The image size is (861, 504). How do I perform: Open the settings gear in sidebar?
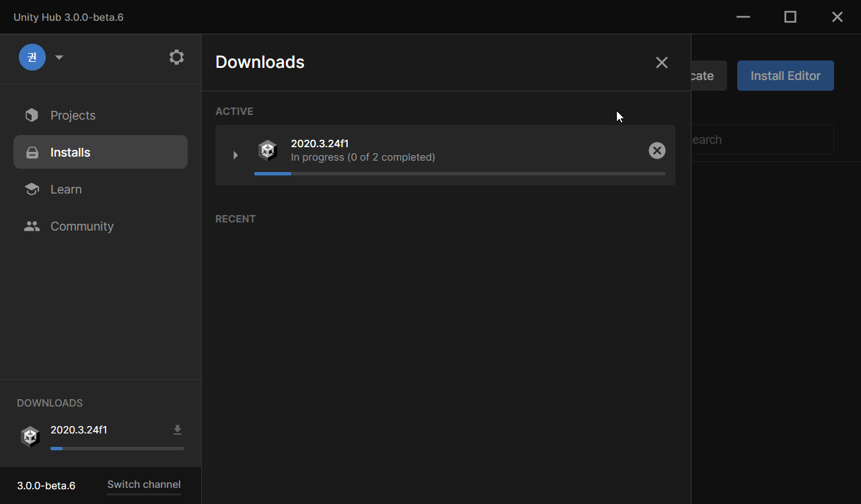tap(176, 57)
